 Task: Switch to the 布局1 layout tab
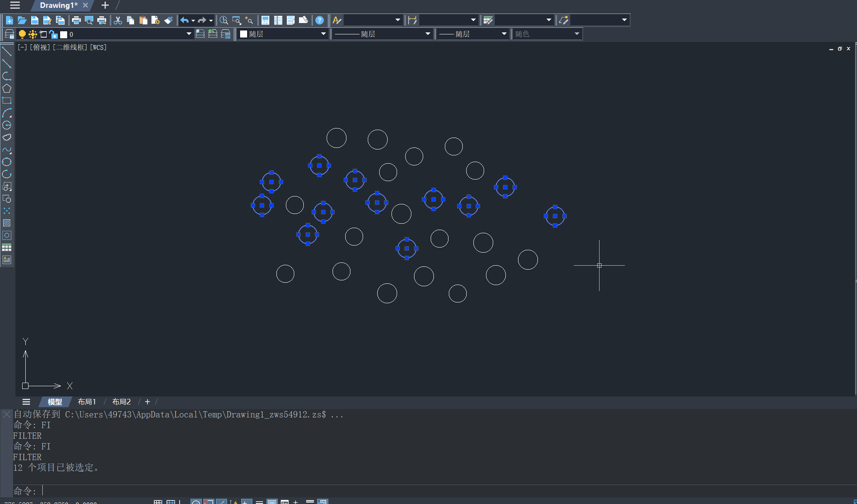87,402
